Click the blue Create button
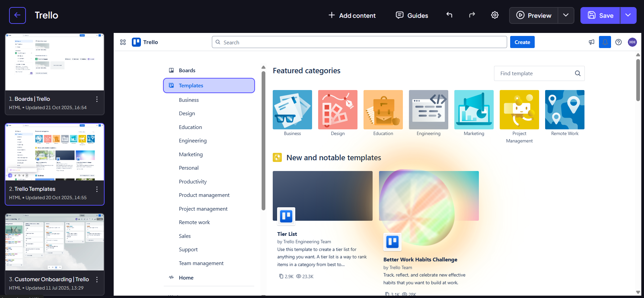The height and width of the screenshot is (298, 644). click(x=522, y=42)
